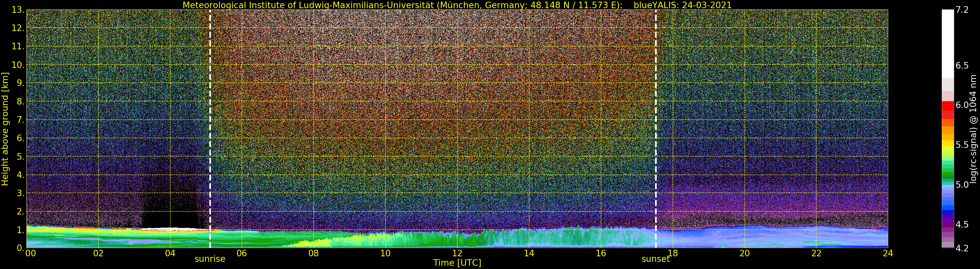The width and height of the screenshot is (980, 269).
Task: Pick the blue band of the colorbar
Action: pos(948,212)
